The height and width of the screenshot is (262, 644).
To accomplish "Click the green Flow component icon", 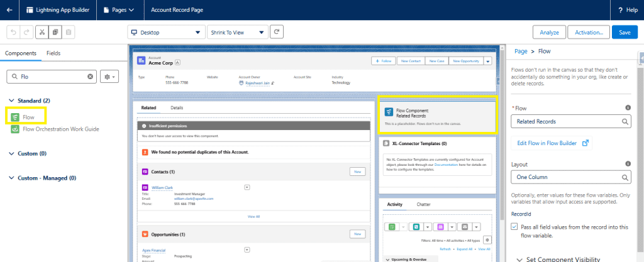I will pos(15,117).
